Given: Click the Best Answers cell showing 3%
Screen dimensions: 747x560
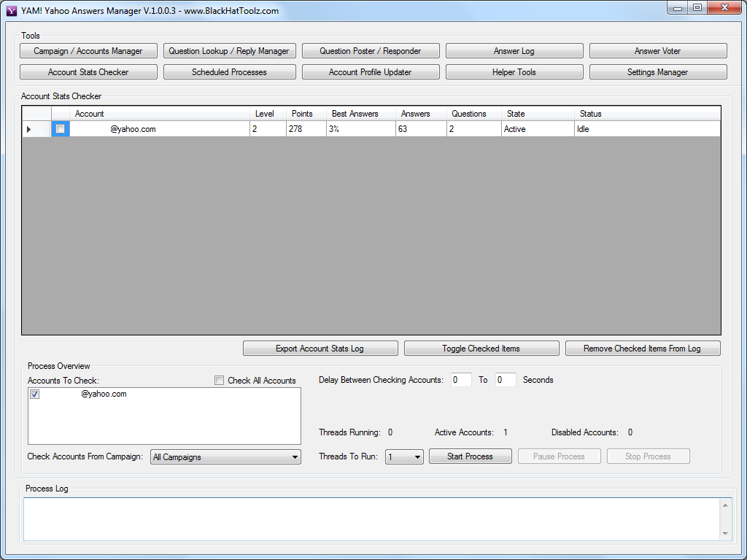Looking at the screenshot, I should 360,129.
